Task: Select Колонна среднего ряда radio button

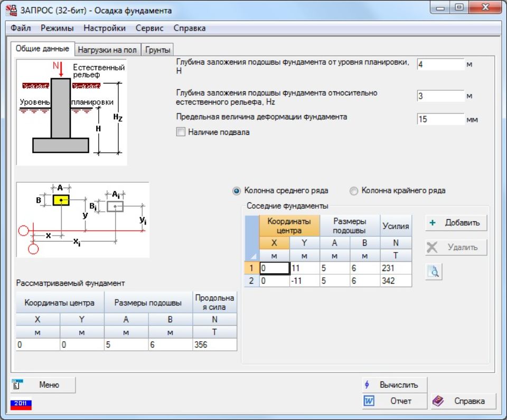Action: coord(237,191)
